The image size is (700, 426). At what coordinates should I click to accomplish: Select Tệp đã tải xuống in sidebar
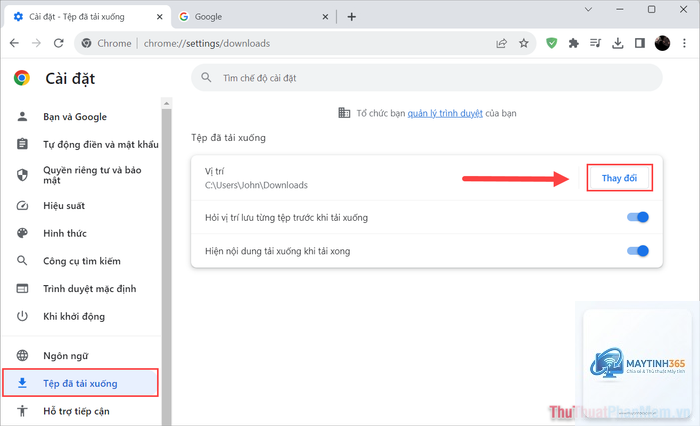(x=80, y=383)
